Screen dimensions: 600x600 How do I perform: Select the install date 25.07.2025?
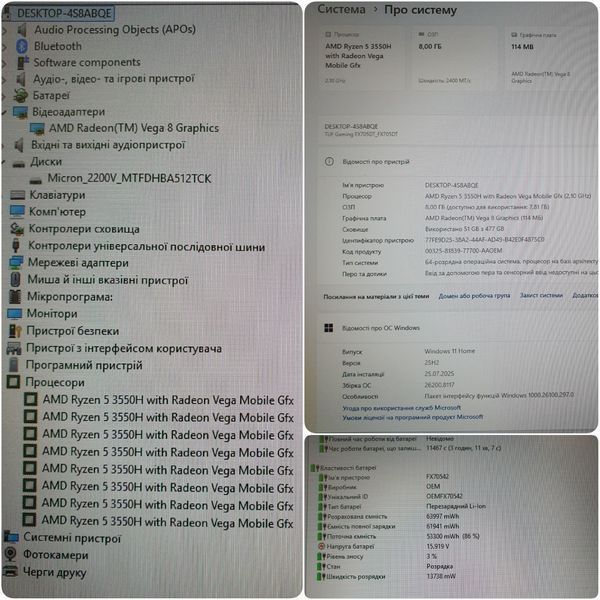click(x=439, y=373)
